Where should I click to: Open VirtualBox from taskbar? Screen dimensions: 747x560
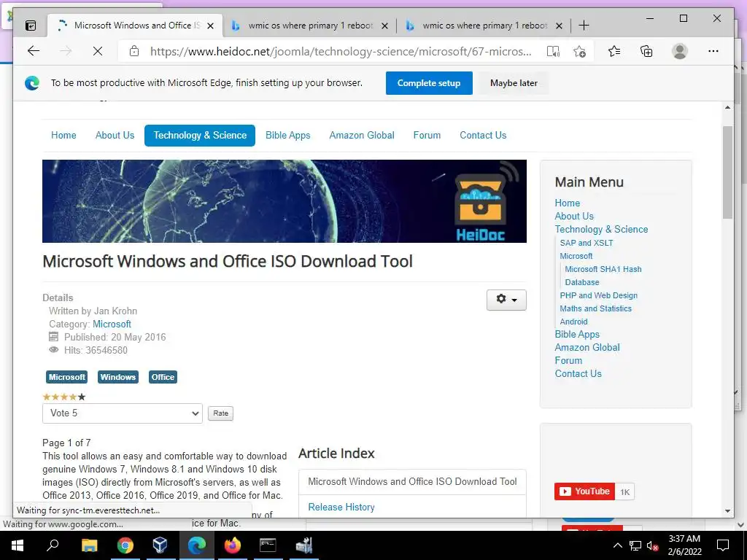(x=160, y=545)
